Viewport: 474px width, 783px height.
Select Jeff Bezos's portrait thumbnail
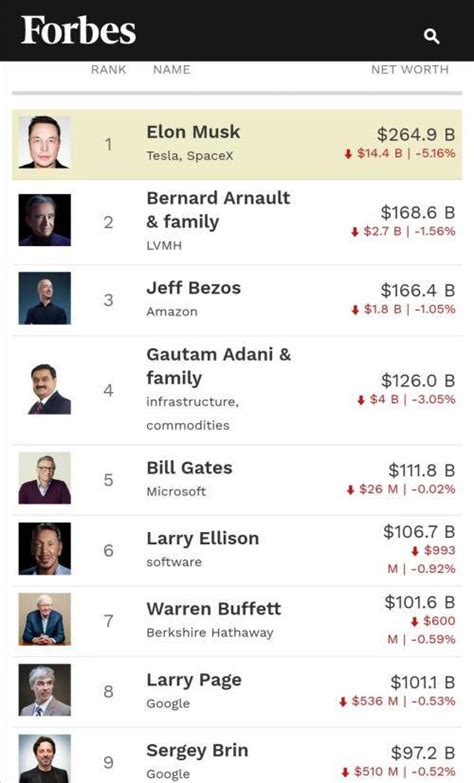tap(44, 298)
